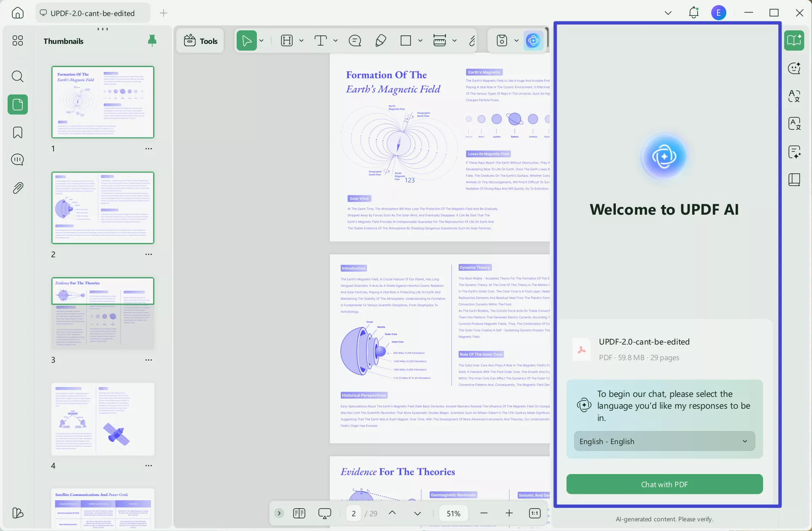Select the Text tool in the toolbar
This screenshot has height=531, width=812.
tap(321, 40)
